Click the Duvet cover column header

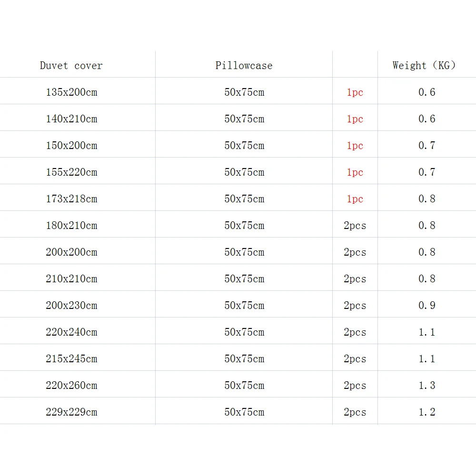pos(71,66)
